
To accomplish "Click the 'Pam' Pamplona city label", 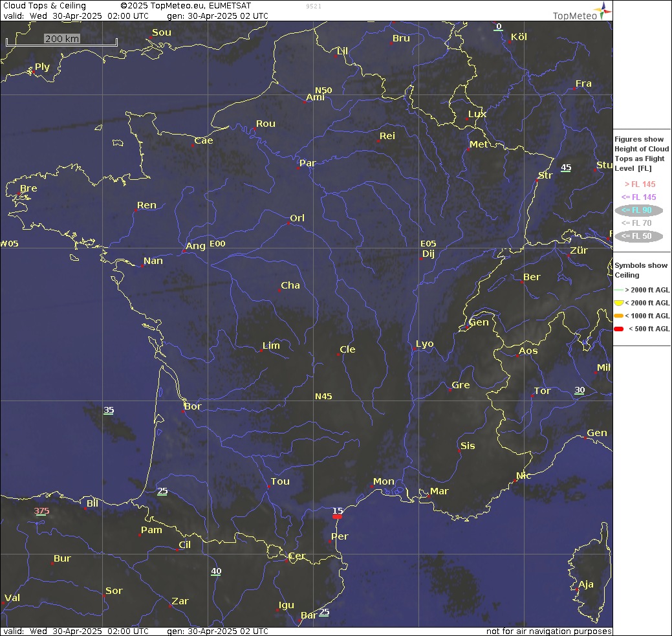I will tap(152, 530).
